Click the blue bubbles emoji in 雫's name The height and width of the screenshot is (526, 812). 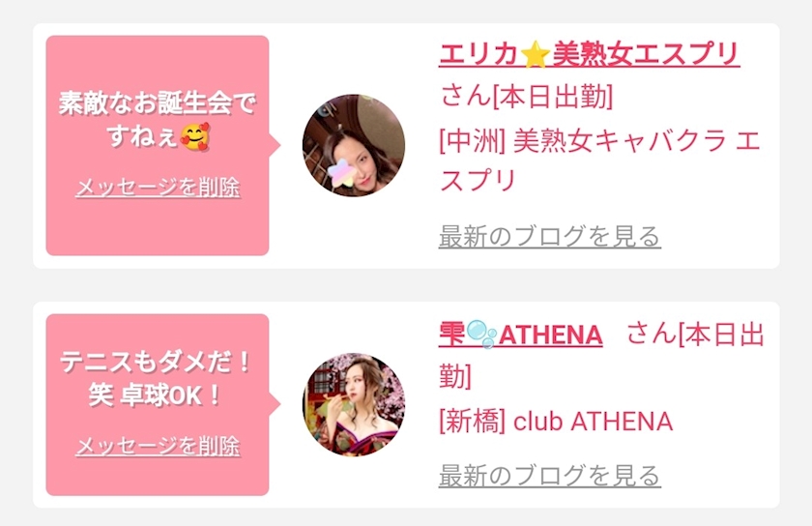coord(481,335)
